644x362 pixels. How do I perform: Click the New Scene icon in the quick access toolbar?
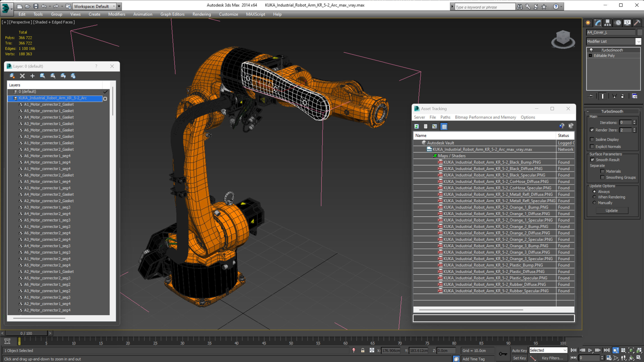point(19,6)
